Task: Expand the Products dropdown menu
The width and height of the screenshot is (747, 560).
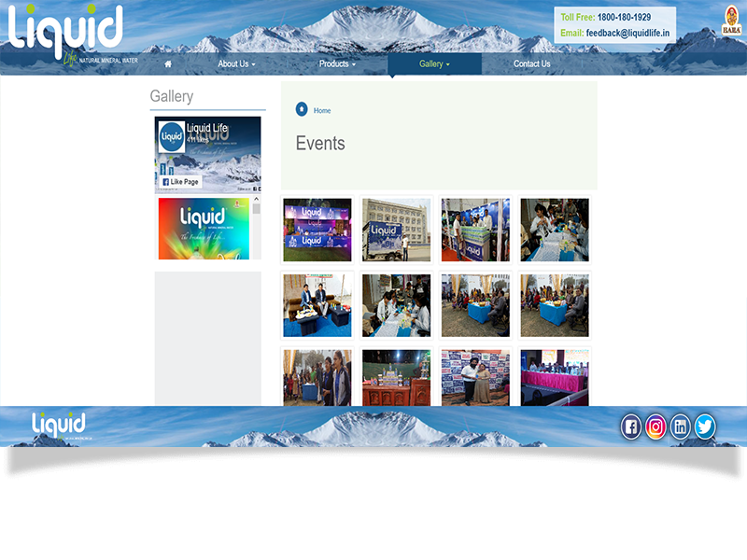Action: (x=337, y=63)
